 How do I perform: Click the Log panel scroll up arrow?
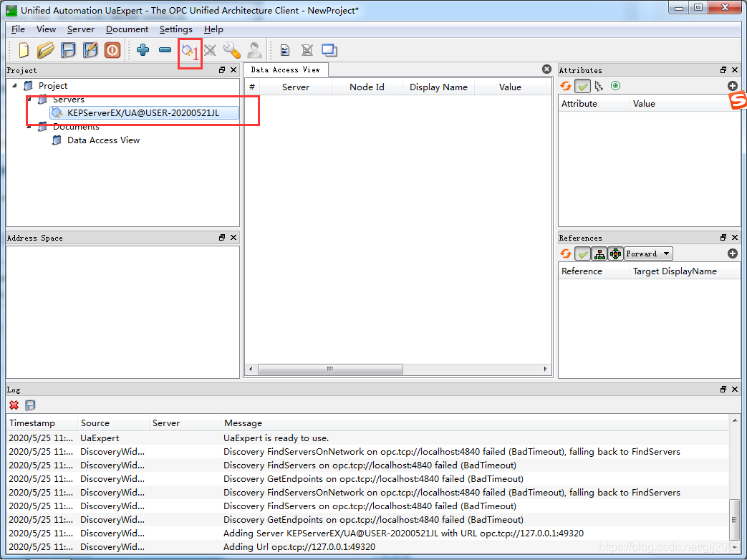[x=735, y=420]
